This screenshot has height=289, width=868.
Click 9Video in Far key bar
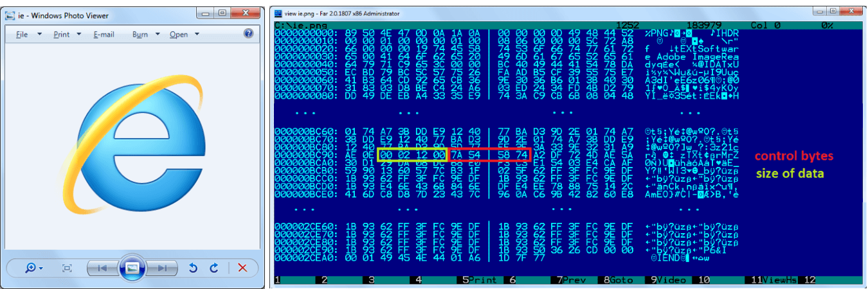[x=667, y=280]
